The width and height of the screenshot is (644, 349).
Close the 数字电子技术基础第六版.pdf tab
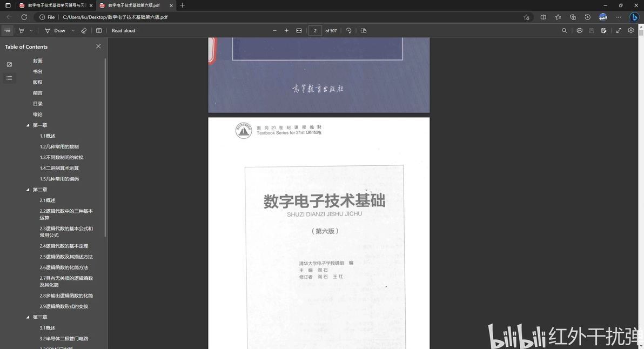pos(171,5)
